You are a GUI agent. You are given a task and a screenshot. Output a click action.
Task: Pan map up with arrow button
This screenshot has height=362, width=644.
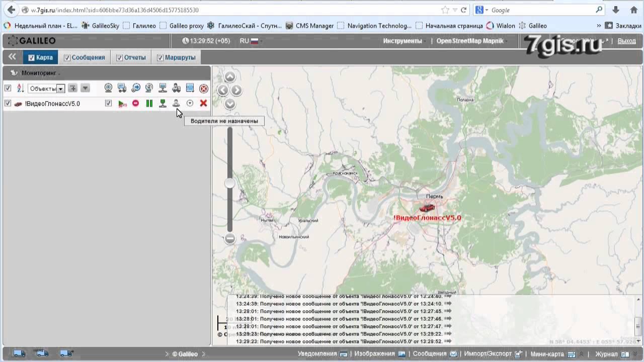230,77
